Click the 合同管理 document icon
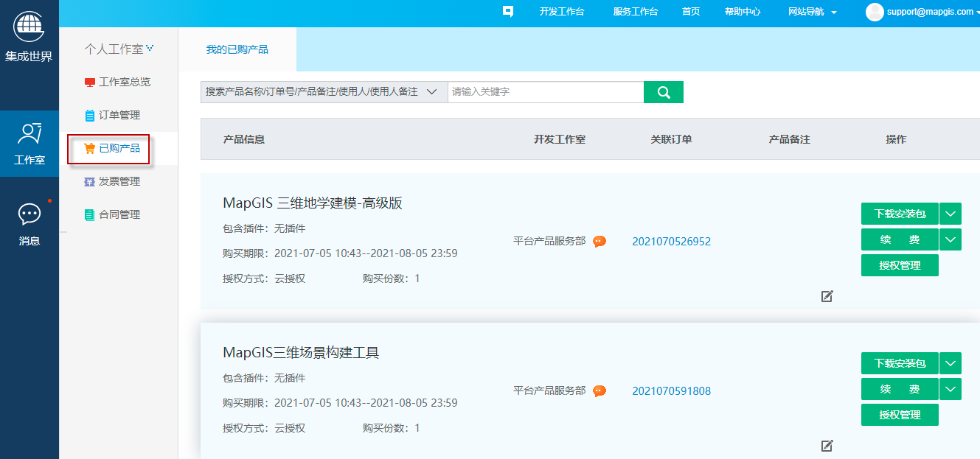The height and width of the screenshot is (459, 980). pyautogui.click(x=90, y=215)
